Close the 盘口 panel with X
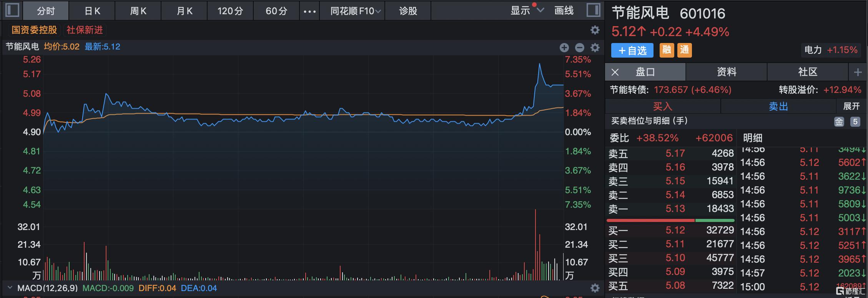 pos(615,72)
